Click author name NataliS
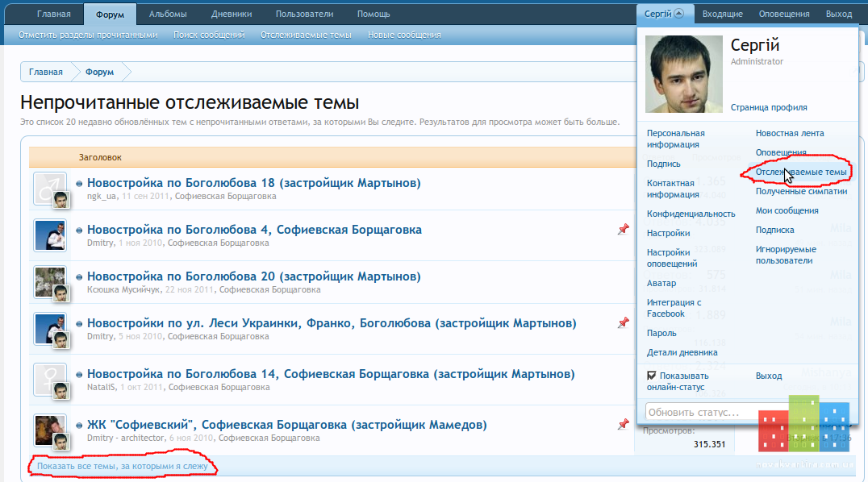Image resolution: width=868 pixels, height=482 pixels. click(x=102, y=387)
